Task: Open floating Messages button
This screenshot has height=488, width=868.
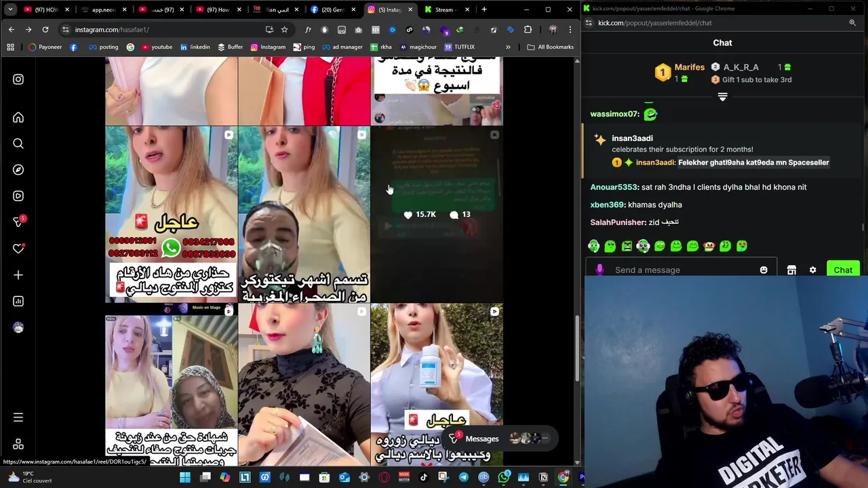Action: tap(501, 439)
